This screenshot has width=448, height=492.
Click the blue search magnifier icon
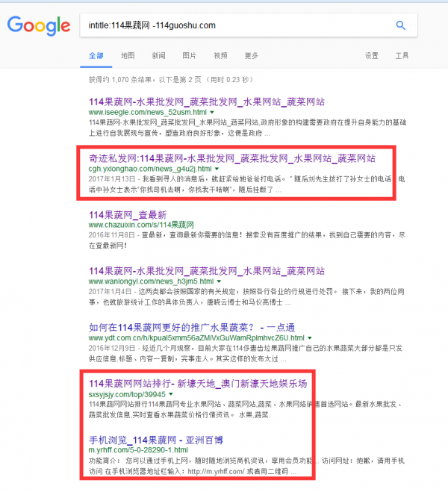tap(401, 25)
